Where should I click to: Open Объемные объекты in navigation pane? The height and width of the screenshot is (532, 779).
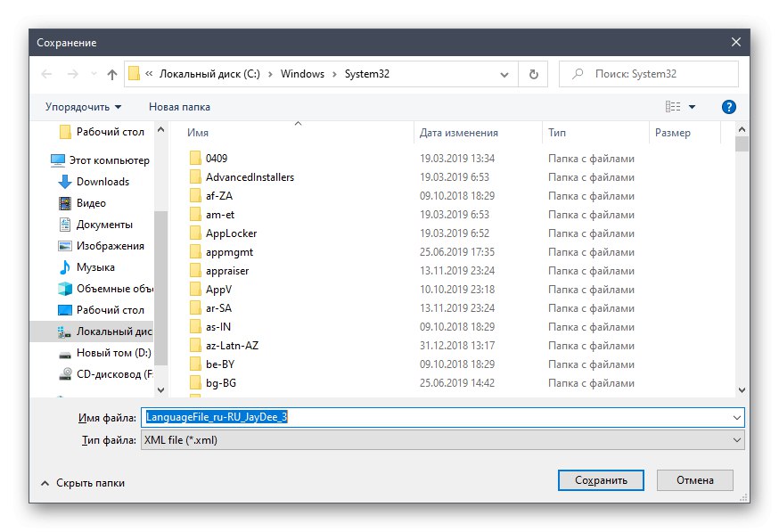pos(105,289)
